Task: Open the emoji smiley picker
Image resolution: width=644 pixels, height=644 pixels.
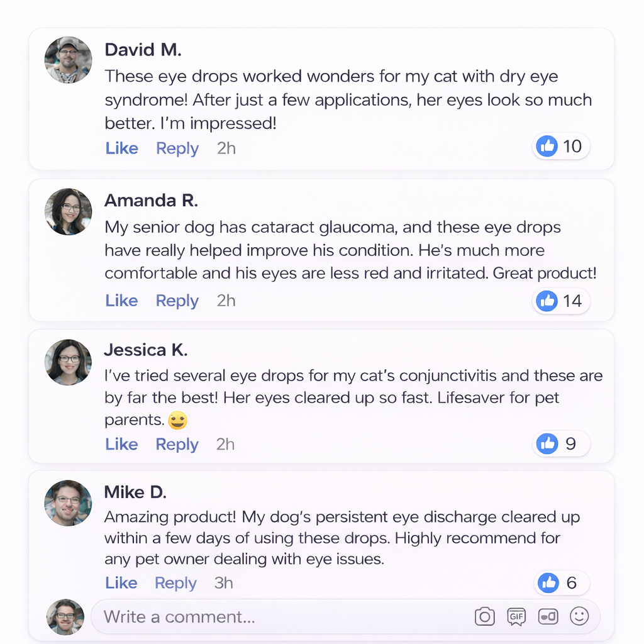Action: (579, 617)
